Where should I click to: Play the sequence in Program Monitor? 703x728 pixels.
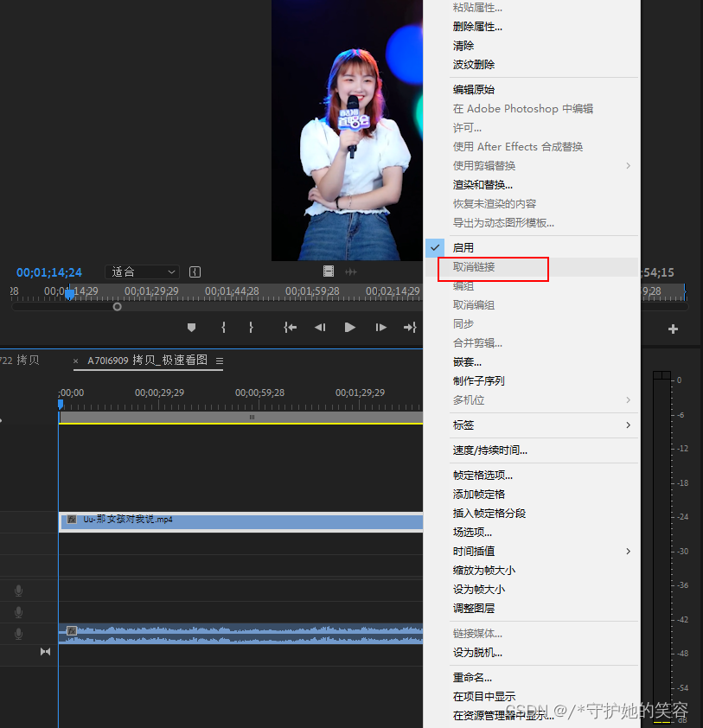pos(350,328)
